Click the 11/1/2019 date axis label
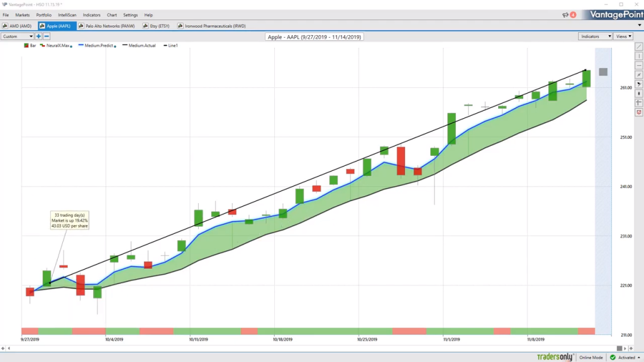The width and height of the screenshot is (644, 362). click(452, 339)
